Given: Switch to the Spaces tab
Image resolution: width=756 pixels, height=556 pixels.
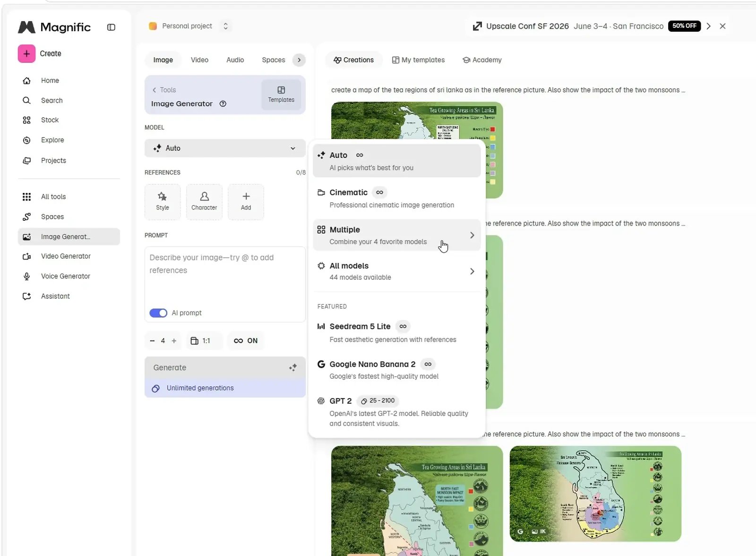Looking at the screenshot, I should click(x=273, y=60).
